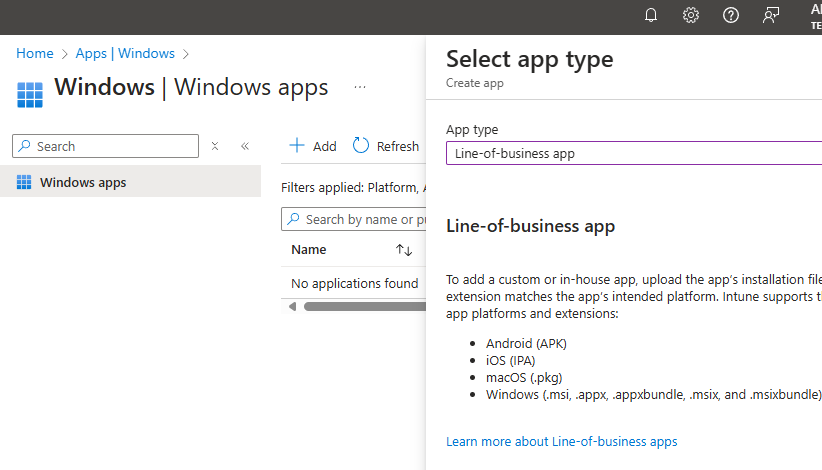Open the feedback icon
This screenshot has height=470, width=822.
pyautogui.click(x=770, y=15)
